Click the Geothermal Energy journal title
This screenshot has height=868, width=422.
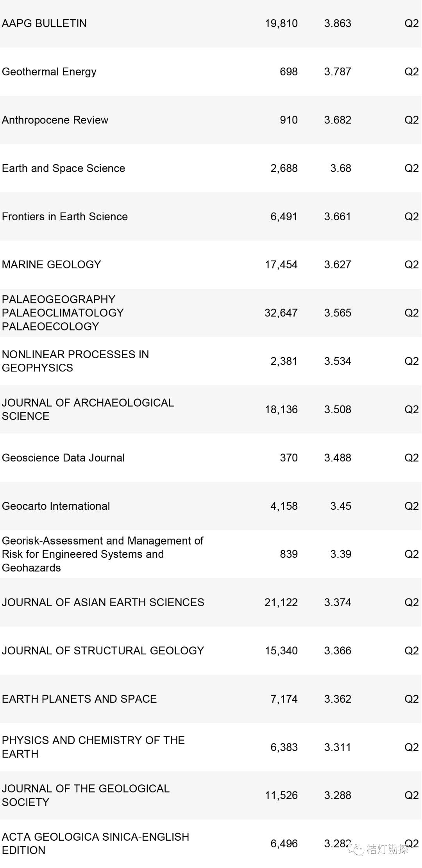pos(49,72)
